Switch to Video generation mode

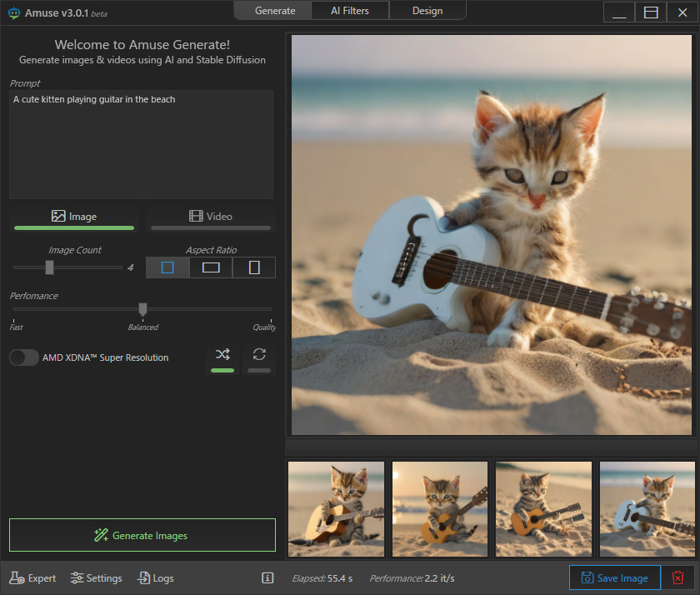click(x=211, y=217)
